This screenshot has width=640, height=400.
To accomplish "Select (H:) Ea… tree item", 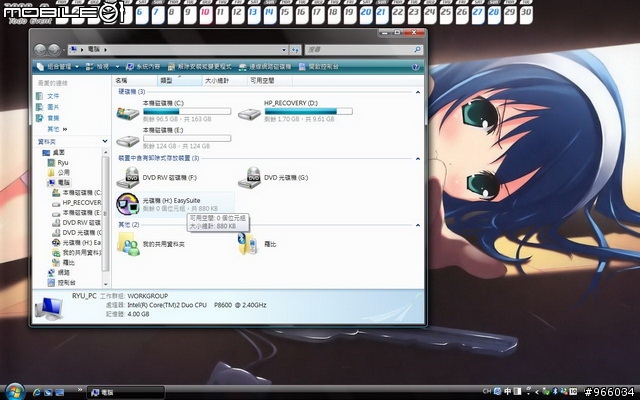I will coord(77,242).
